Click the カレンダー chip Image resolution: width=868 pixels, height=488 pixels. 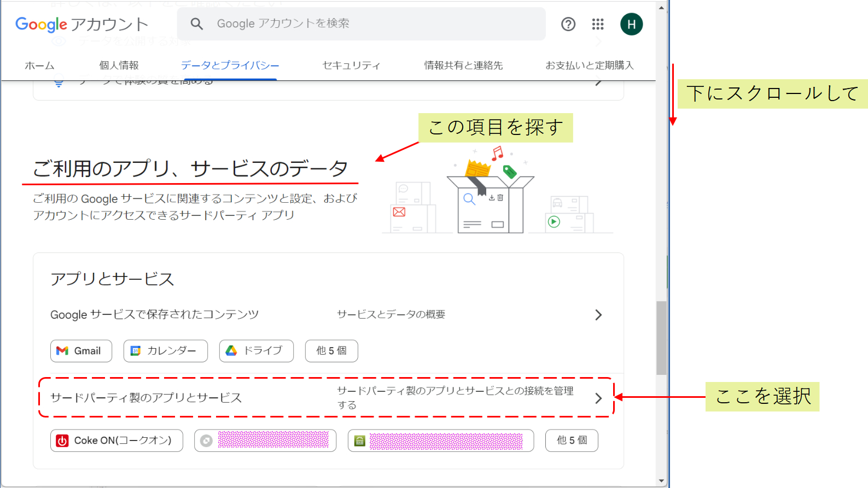point(166,351)
